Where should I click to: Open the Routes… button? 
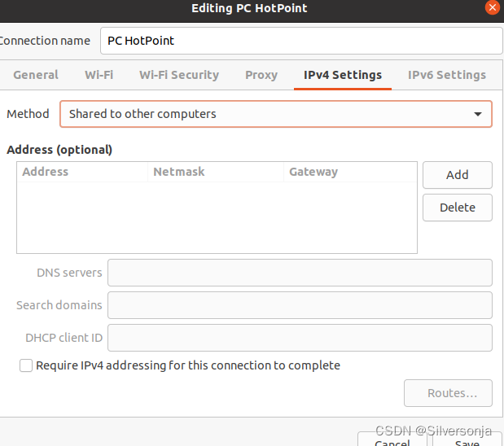pos(448,393)
